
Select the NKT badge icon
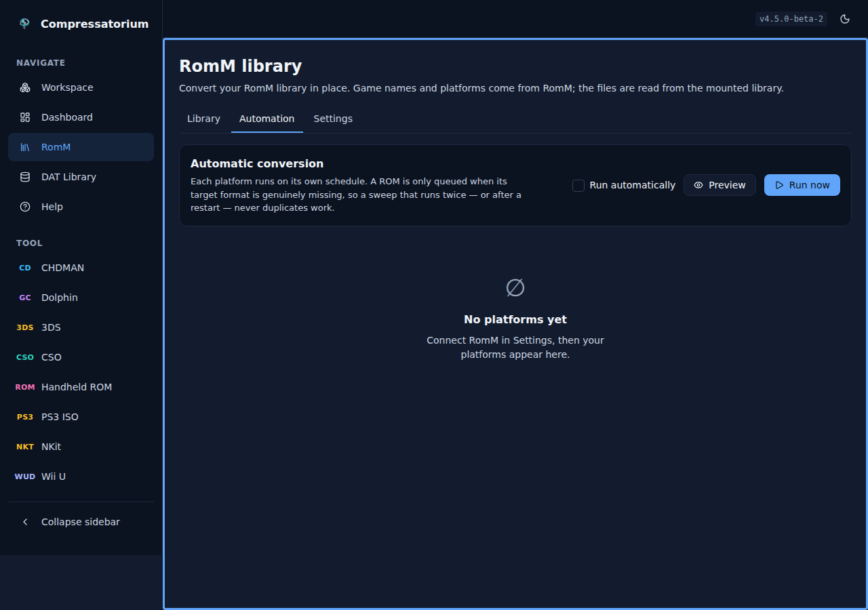click(25, 447)
